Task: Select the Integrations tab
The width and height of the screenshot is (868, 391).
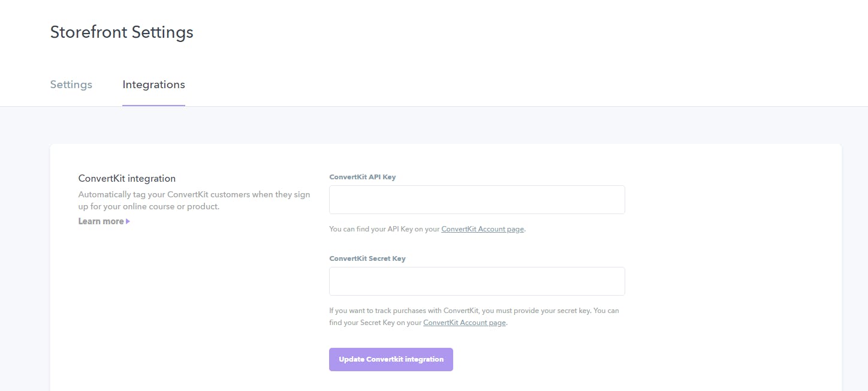Action: point(153,85)
